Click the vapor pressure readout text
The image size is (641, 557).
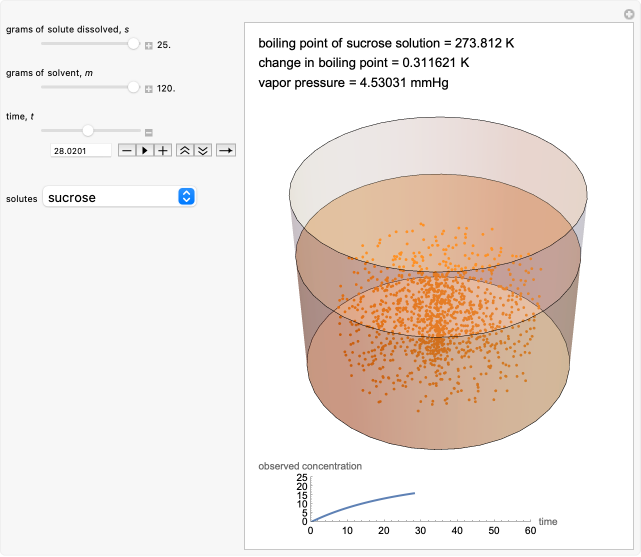click(x=353, y=82)
